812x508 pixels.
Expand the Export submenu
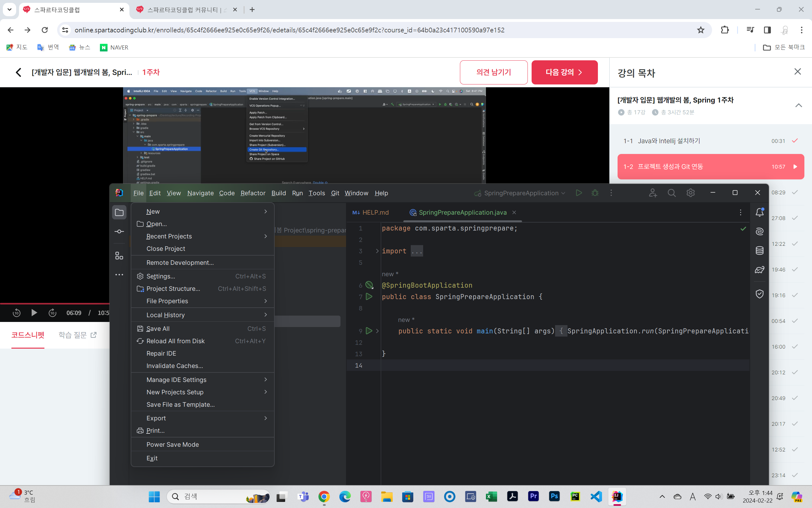203,418
